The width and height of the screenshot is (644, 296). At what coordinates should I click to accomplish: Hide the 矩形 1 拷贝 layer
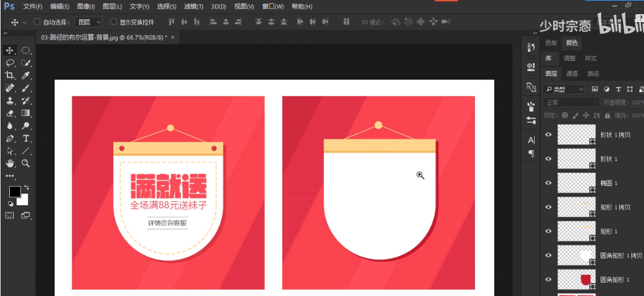tap(548, 207)
